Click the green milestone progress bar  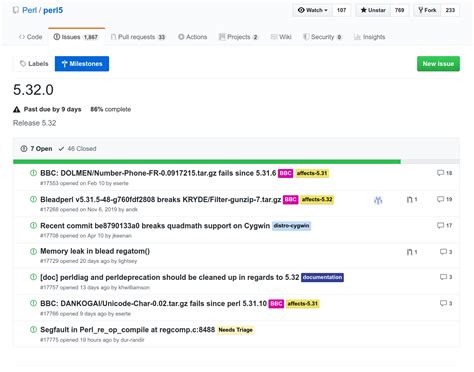207,162
